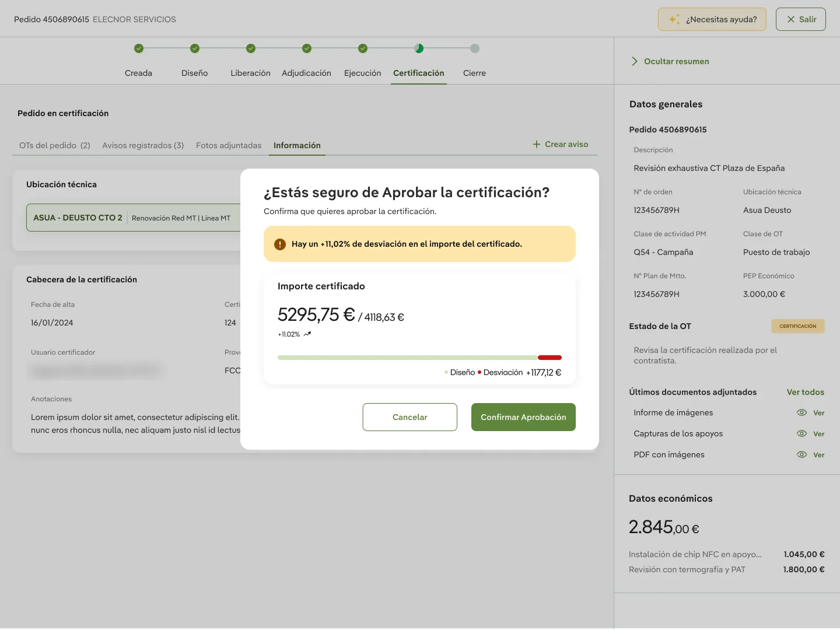The height and width of the screenshot is (630, 840).
Task: Click the Crear aviso link text
Action: [566, 144]
